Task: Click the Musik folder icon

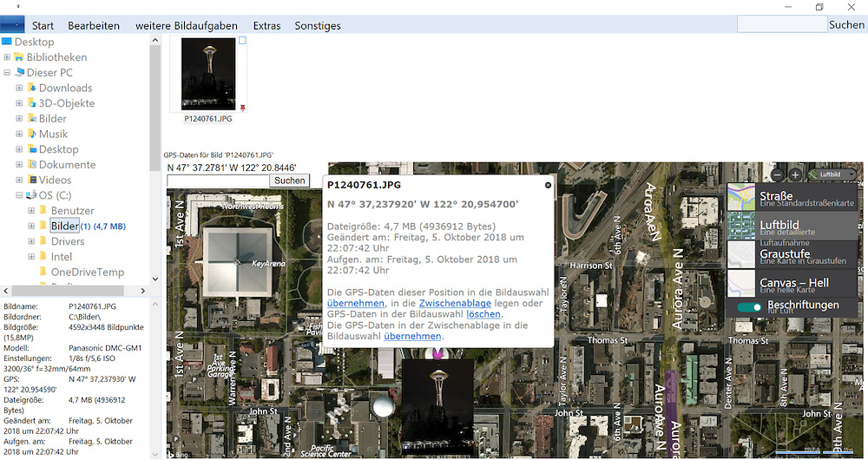Action: tap(31, 134)
